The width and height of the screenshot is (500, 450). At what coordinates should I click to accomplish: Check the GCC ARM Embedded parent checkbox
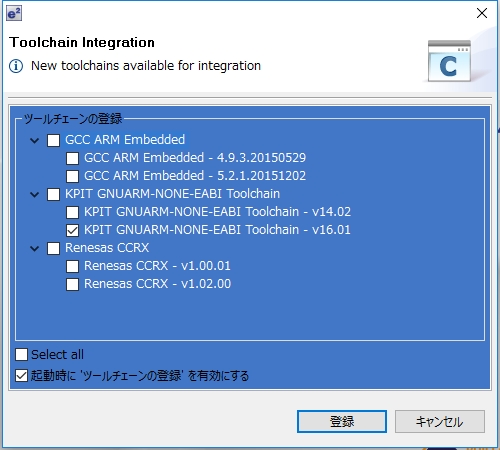click(x=53, y=140)
